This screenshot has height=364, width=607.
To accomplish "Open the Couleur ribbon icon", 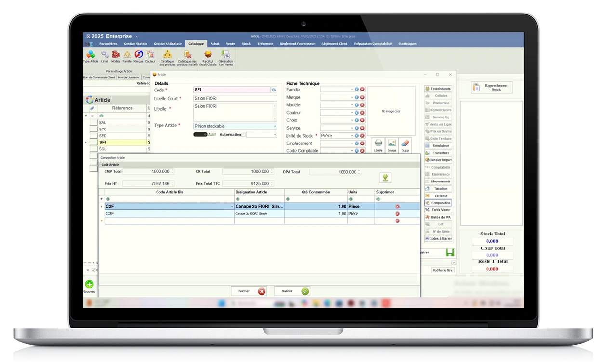I will tap(150, 56).
